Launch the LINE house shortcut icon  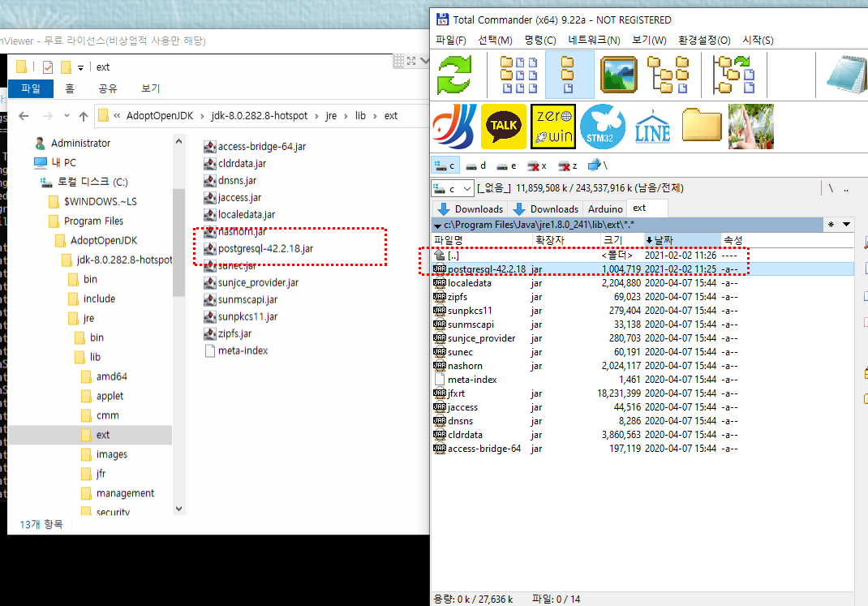click(652, 127)
